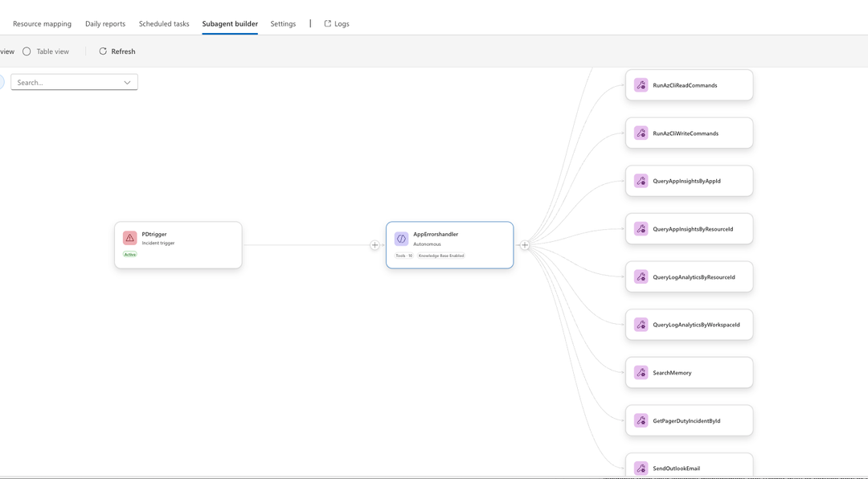
Task: Click the PDtrigger red warning icon
Action: pyautogui.click(x=129, y=238)
